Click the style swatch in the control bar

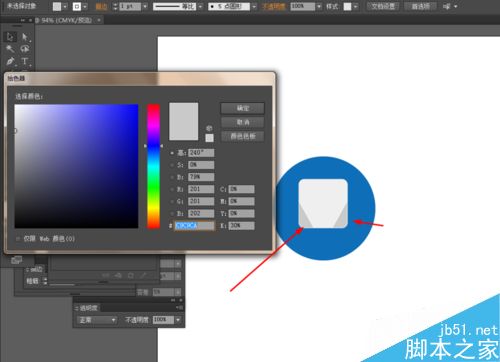tap(348, 6)
